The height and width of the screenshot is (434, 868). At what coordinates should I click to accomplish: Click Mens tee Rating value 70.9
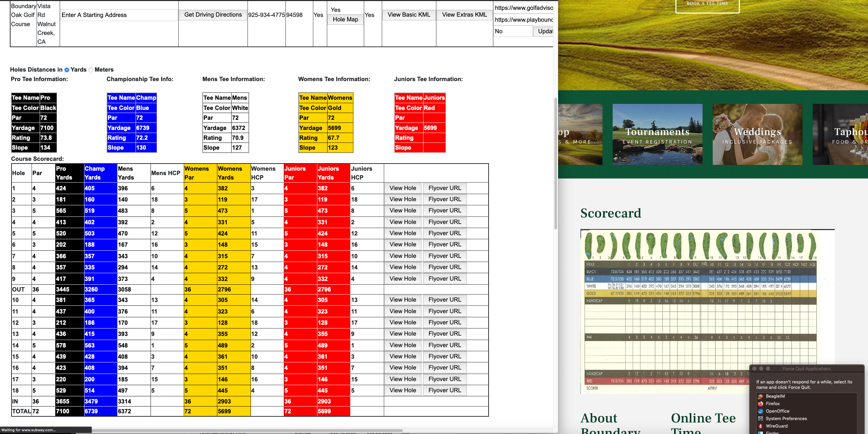click(x=238, y=138)
